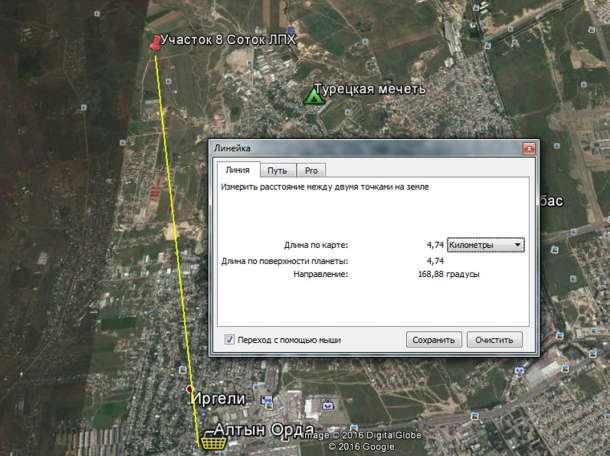This screenshot has width=610, height=456.
Task: Toggle the Переход с помощью мыши checkbox
Action: pyautogui.click(x=230, y=340)
